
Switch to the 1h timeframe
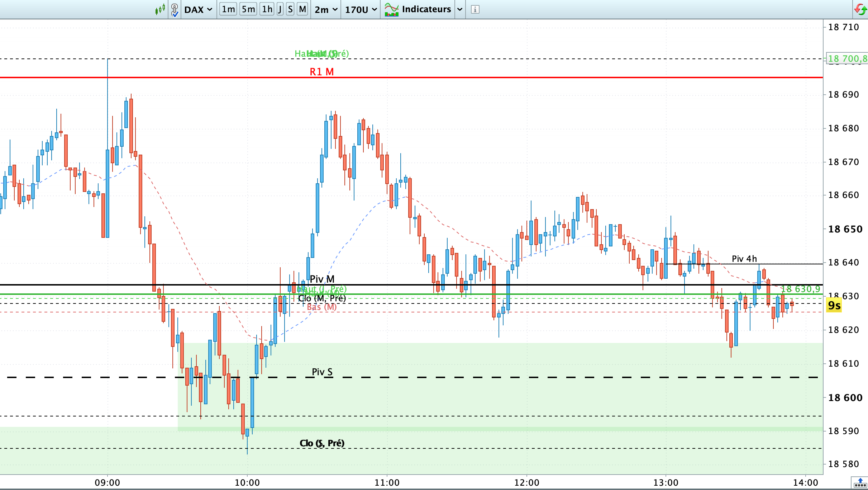(267, 9)
